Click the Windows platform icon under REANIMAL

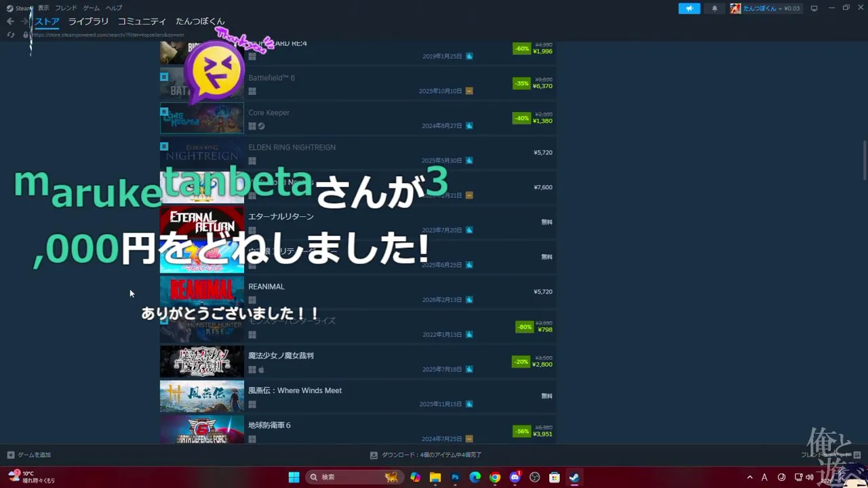click(x=252, y=300)
